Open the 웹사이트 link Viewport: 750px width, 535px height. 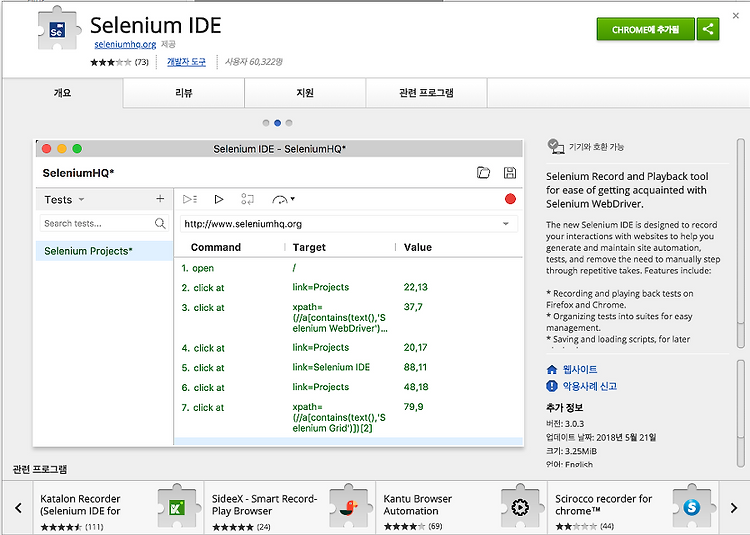click(x=580, y=370)
